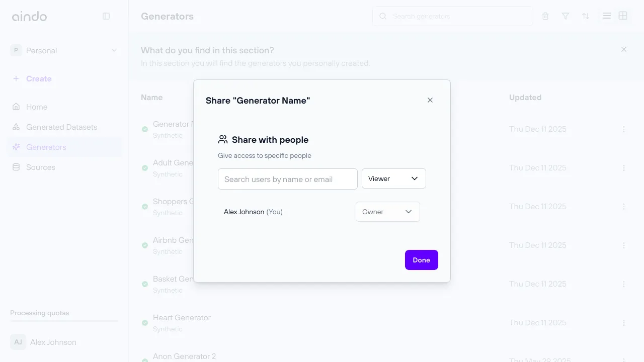Open the delete trash icon in the toolbar
Image resolution: width=644 pixels, height=362 pixels.
pos(545,16)
